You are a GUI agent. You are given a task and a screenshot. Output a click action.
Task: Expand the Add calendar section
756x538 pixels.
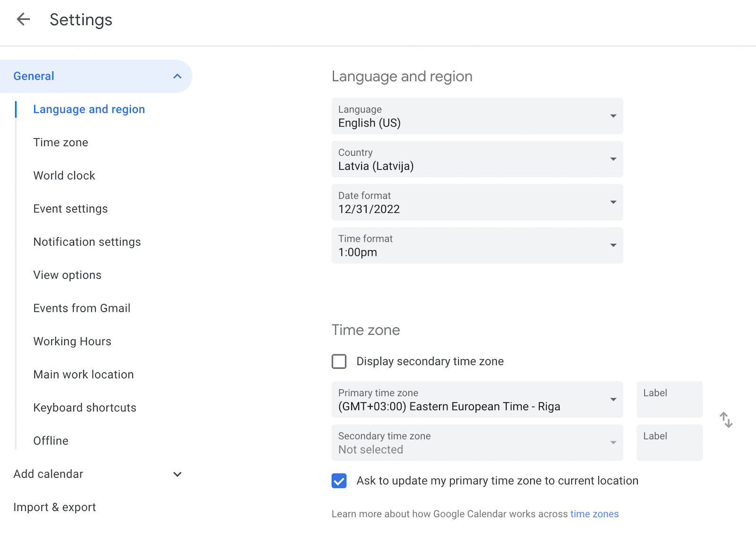coord(177,474)
